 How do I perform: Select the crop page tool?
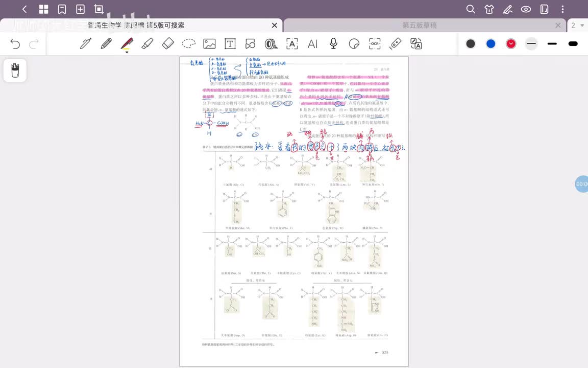click(99, 9)
